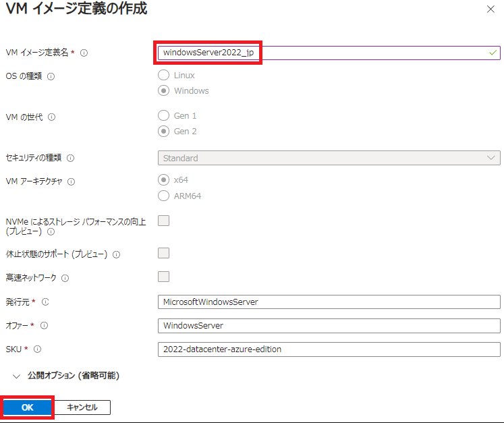
Task: Toggle 休止状態のサポート checkbox
Action: 163,253
